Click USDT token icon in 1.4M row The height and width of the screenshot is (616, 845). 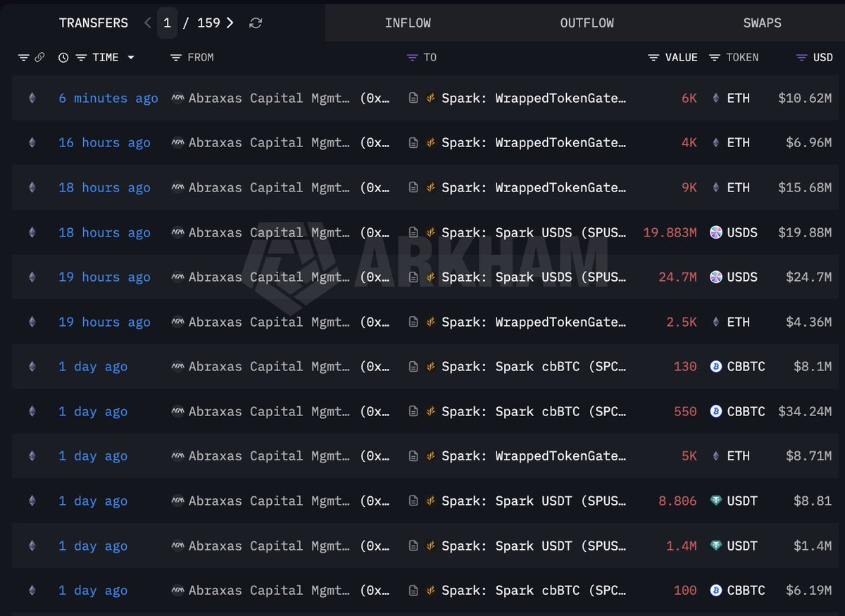pyautogui.click(x=716, y=546)
